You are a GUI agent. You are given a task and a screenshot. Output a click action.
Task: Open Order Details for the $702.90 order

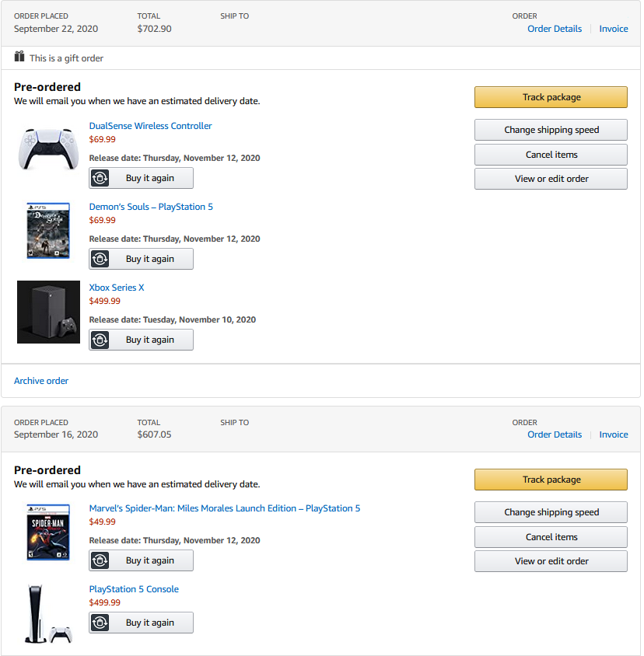point(555,28)
